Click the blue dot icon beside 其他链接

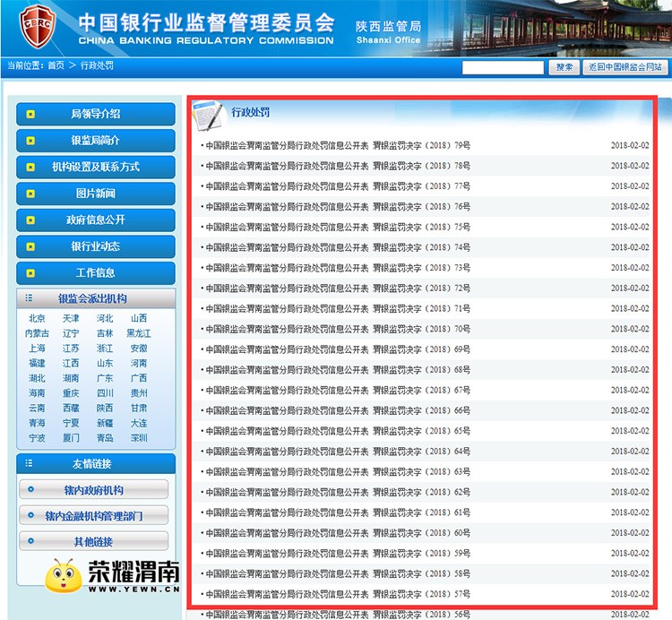[x=30, y=541]
